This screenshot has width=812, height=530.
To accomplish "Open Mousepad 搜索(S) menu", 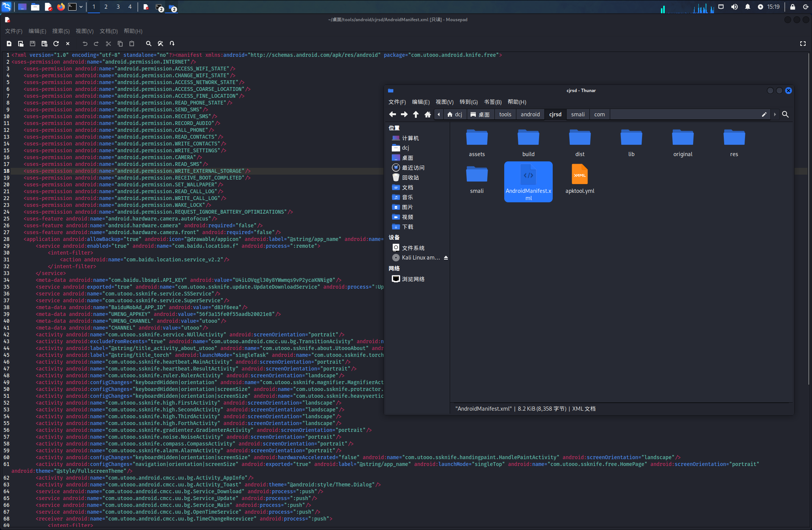I will (61, 31).
